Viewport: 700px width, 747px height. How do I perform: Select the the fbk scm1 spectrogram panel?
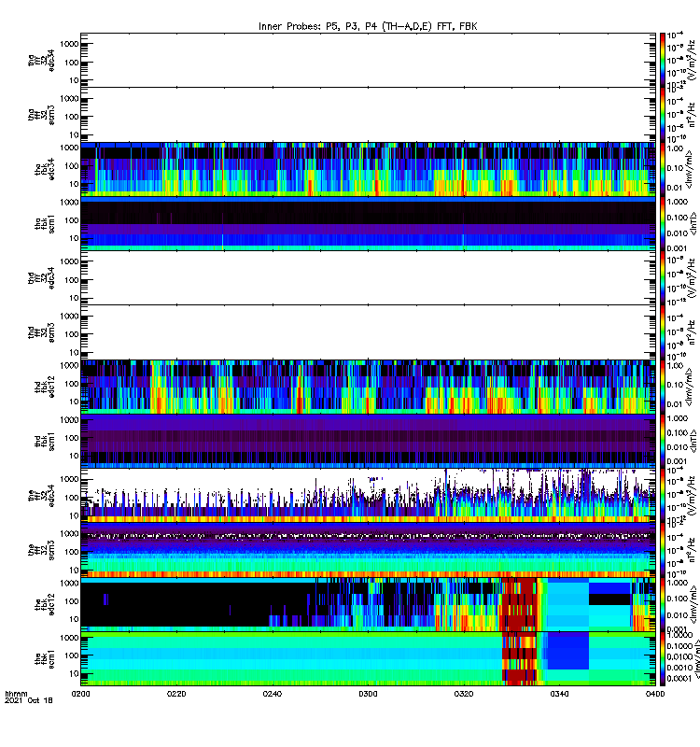(368, 659)
